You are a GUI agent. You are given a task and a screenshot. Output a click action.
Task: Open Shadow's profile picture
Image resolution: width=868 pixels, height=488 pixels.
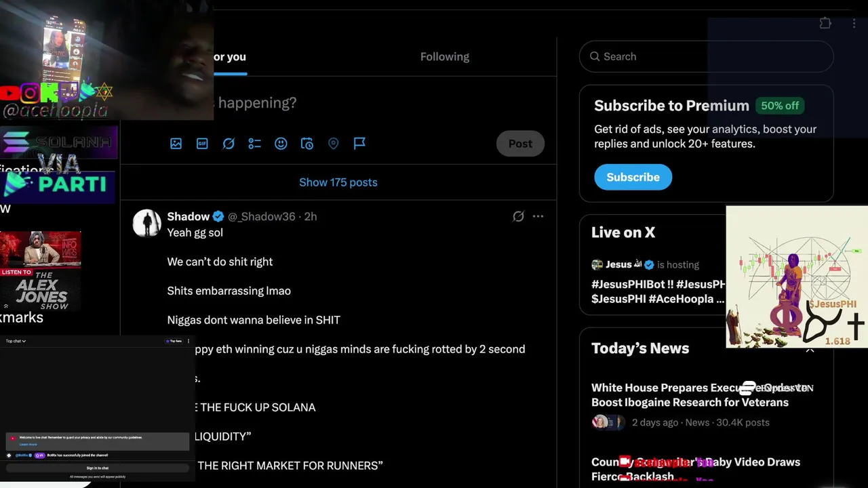point(146,223)
